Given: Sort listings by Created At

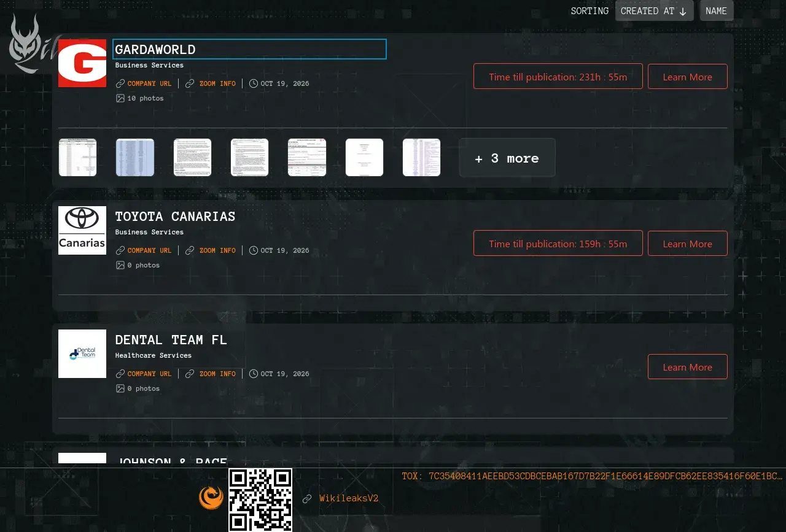Looking at the screenshot, I should tap(655, 11).
